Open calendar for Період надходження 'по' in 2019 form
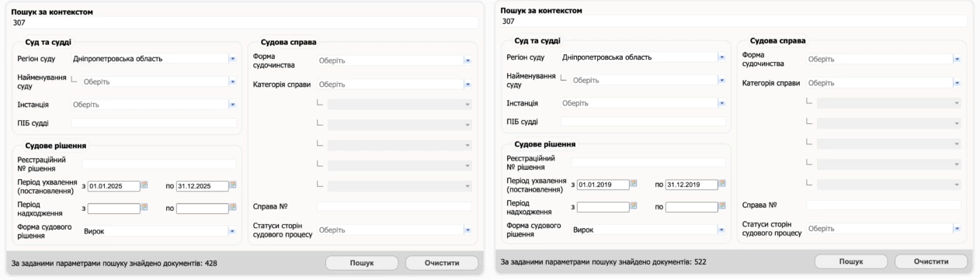 click(721, 206)
